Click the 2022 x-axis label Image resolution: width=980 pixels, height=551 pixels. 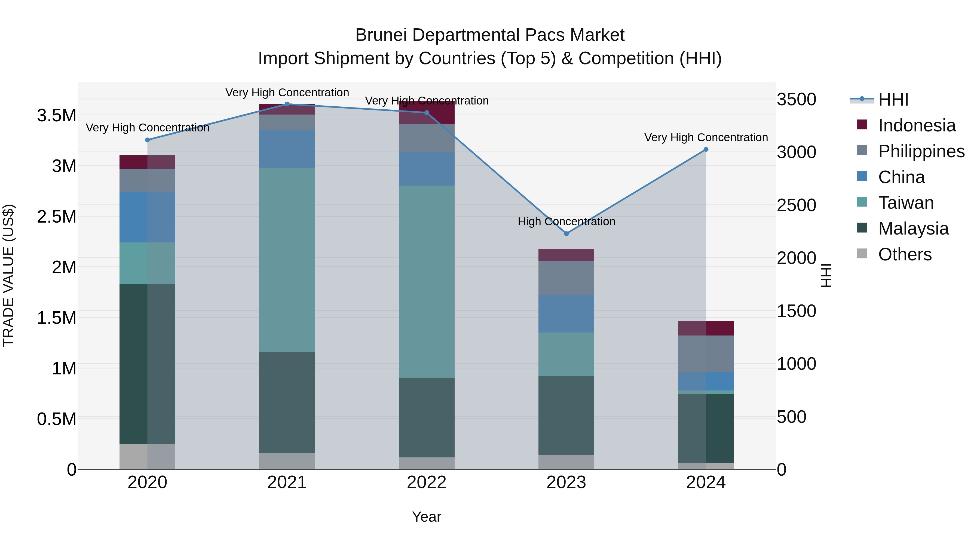coord(427,482)
